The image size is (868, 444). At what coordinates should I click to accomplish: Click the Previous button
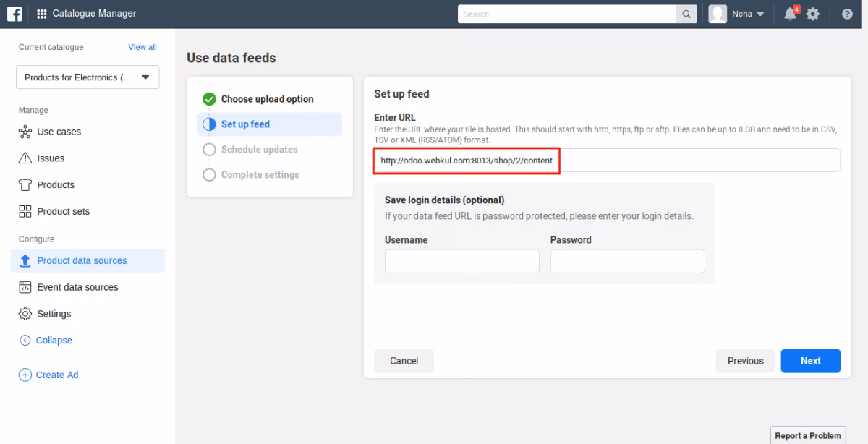coord(746,361)
